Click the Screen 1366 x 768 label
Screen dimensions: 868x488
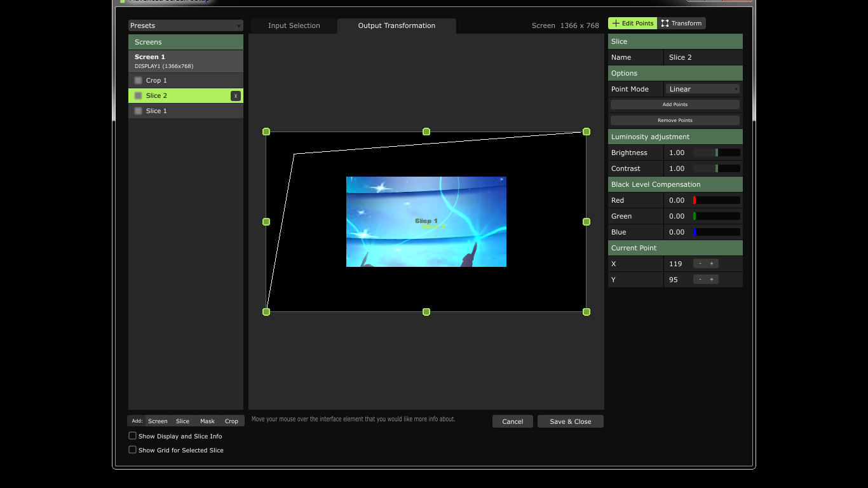[x=566, y=26]
